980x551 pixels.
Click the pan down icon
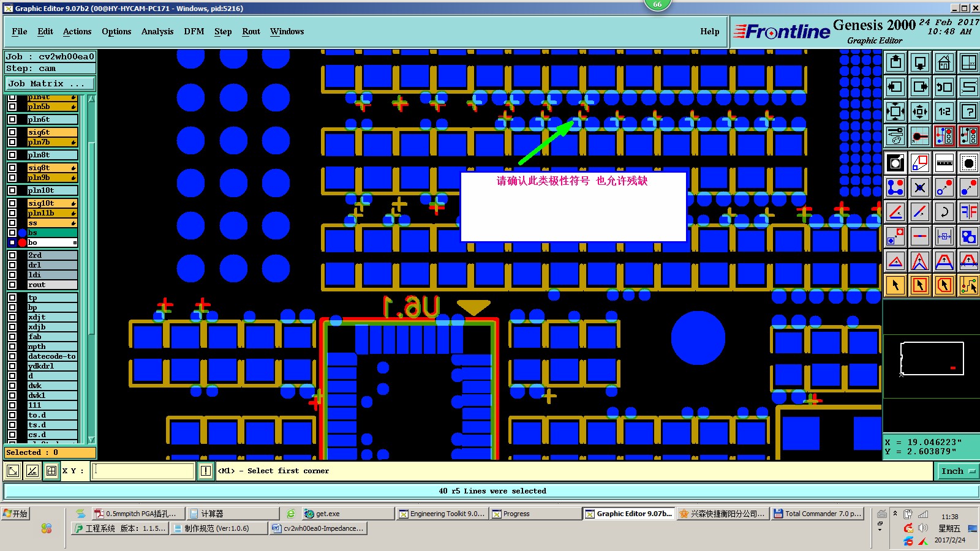coord(920,62)
